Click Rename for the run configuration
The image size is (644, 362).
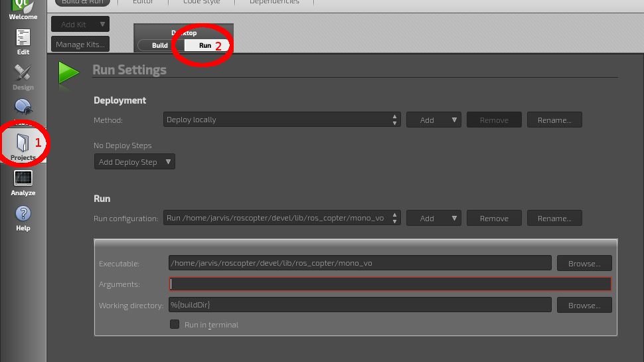(x=554, y=219)
